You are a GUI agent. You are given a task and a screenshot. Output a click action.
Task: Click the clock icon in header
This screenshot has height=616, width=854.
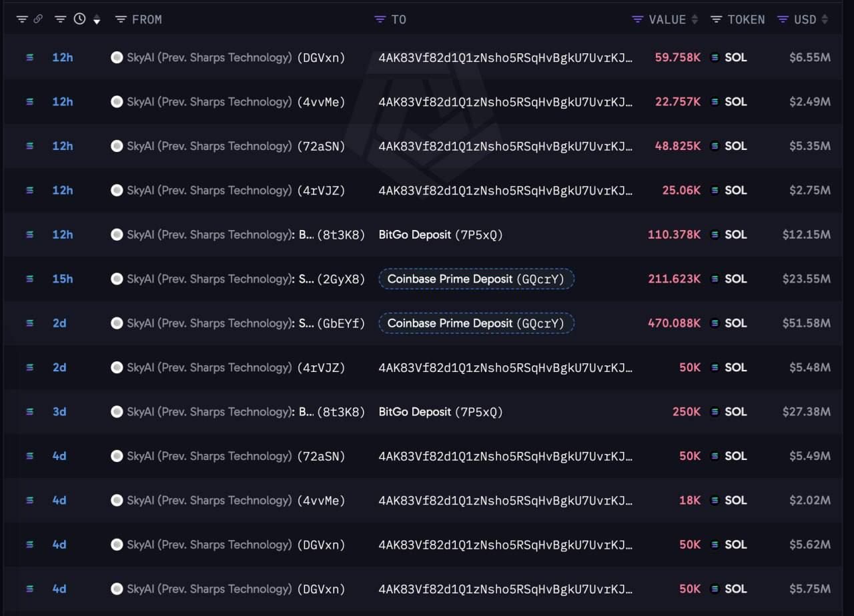(79, 19)
